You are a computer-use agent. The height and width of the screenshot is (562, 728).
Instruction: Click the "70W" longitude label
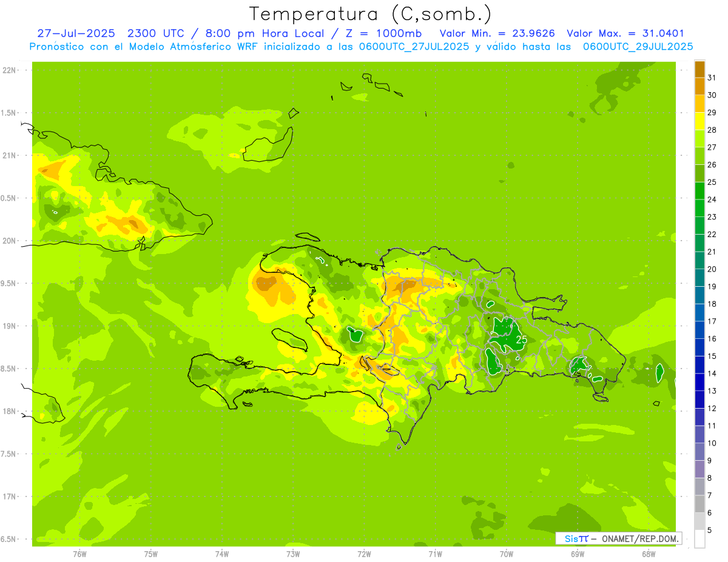507,554
